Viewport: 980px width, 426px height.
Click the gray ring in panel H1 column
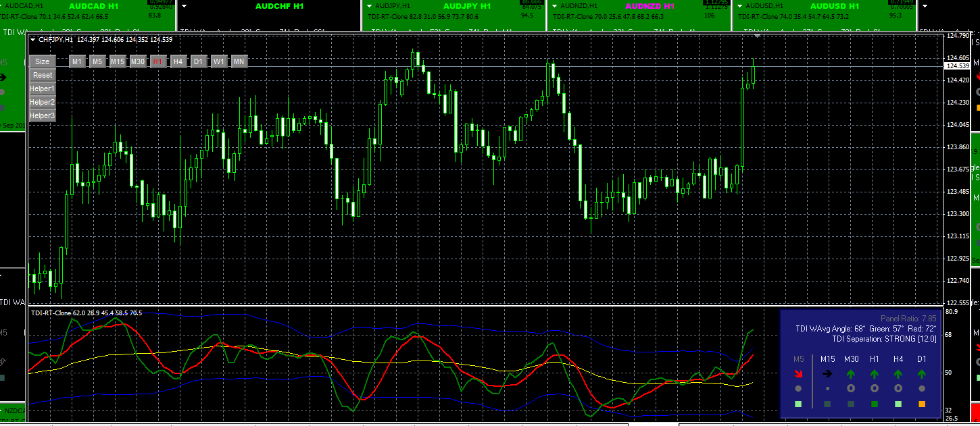point(875,389)
